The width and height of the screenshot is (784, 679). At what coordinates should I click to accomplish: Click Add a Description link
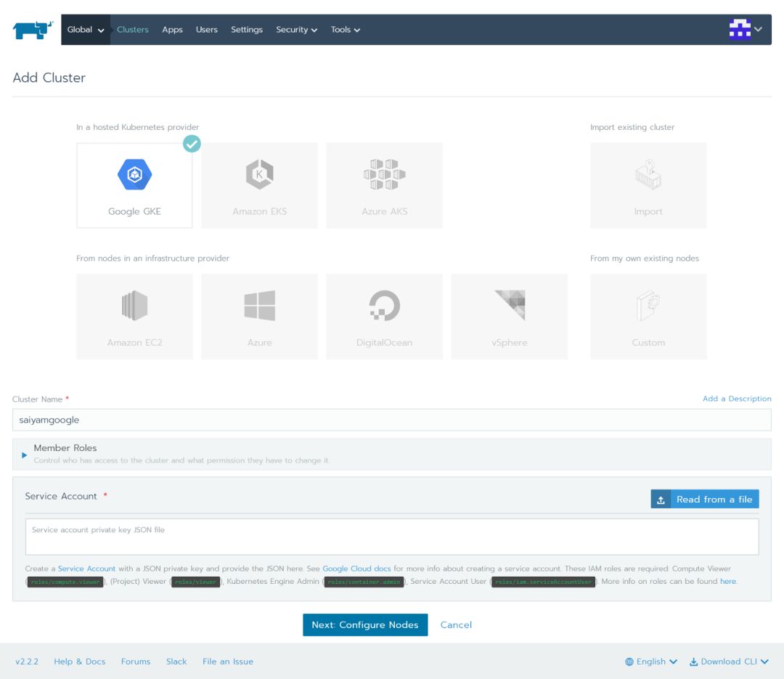point(737,399)
